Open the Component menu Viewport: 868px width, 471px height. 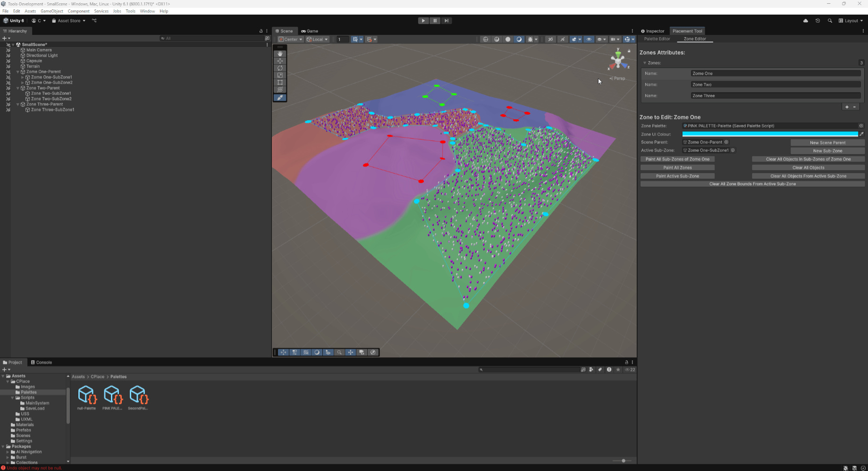78,11
